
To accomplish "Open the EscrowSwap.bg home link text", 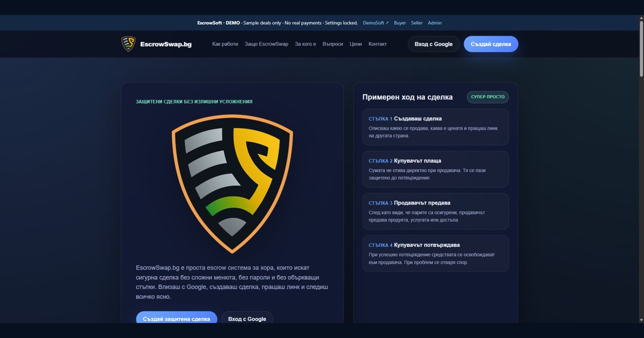I will [166, 44].
